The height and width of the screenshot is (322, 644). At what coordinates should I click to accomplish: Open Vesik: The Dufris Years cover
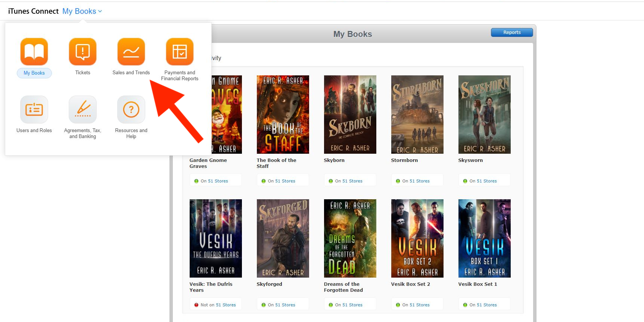[x=215, y=238]
